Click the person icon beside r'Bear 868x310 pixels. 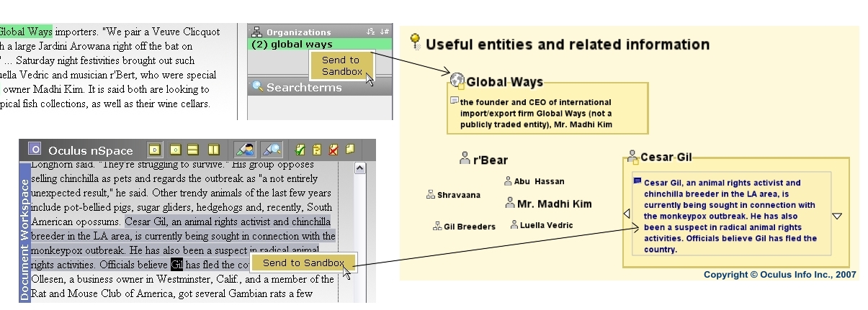click(x=465, y=158)
